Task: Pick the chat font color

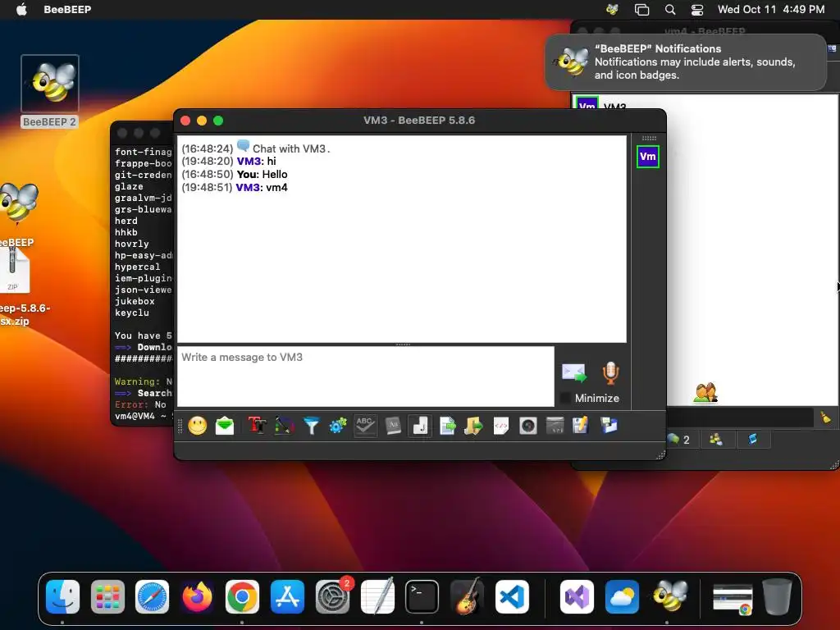Action: (285, 426)
